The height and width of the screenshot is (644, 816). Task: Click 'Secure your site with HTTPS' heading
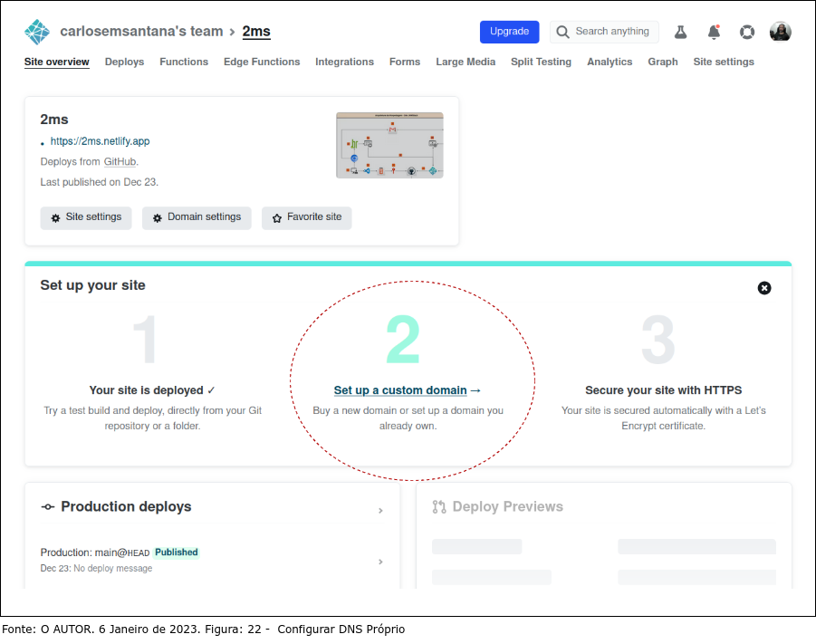(x=663, y=390)
